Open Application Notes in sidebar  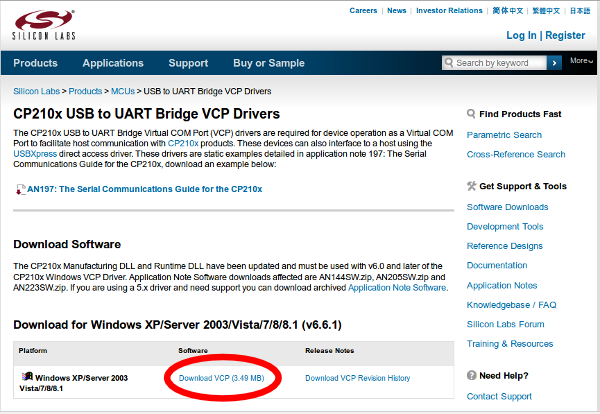(502, 285)
